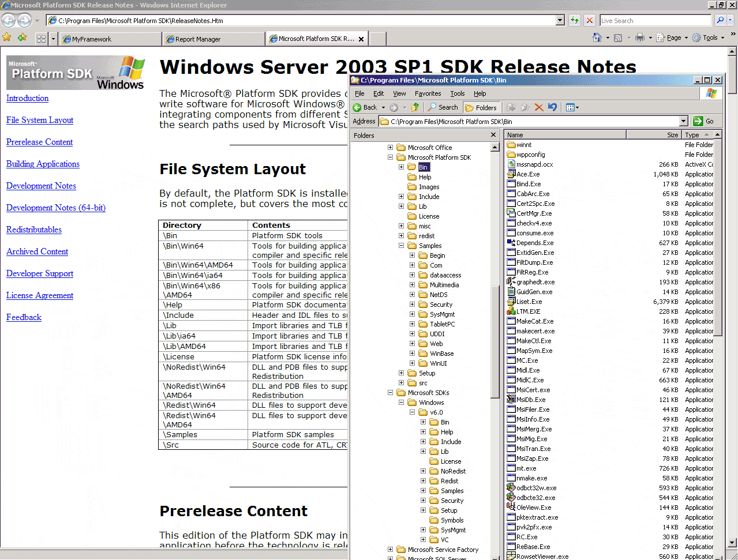Select Depends.Exe file icon in the list
Screen dimensions: 738x560
coord(511,243)
